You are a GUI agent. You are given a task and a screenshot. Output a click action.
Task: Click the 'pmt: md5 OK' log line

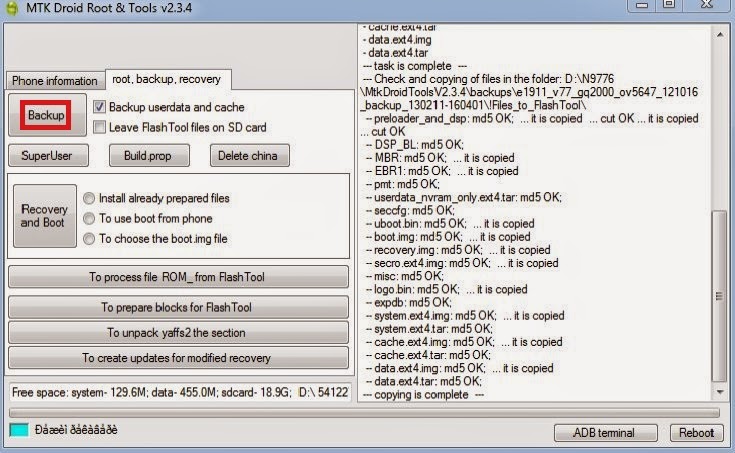(x=403, y=184)
